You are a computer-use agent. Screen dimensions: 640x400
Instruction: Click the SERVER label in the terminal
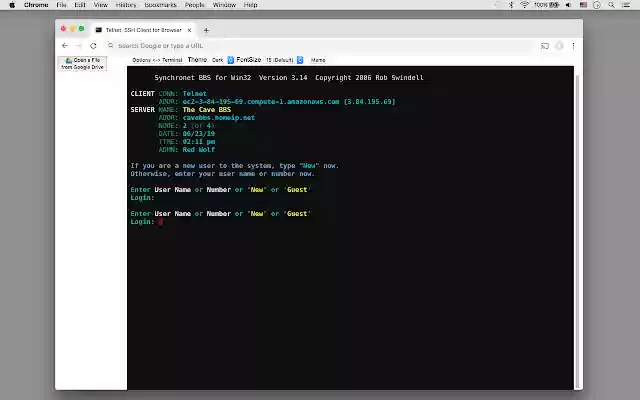point(142,109)
